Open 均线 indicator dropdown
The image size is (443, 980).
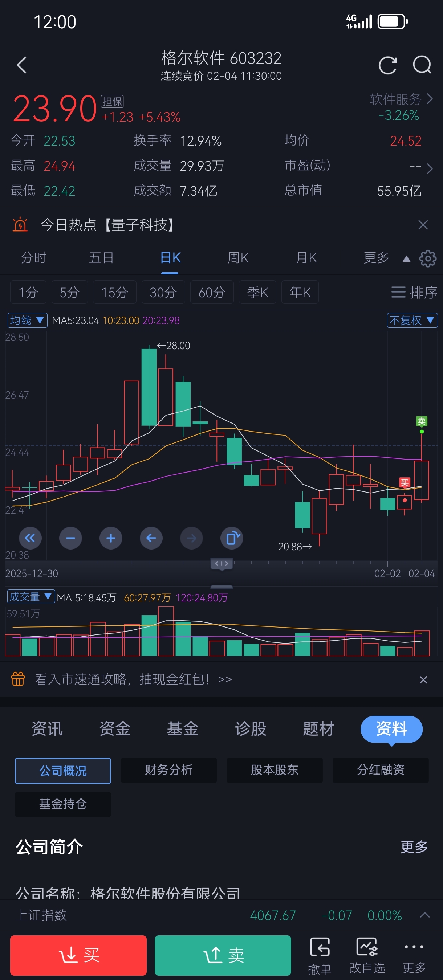tap(27, 320)
